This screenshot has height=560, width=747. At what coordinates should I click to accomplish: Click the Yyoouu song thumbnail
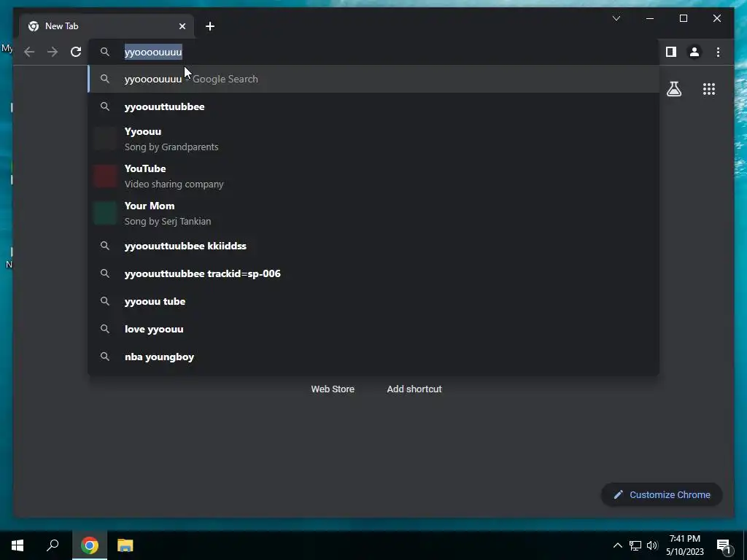coord(105,139)
